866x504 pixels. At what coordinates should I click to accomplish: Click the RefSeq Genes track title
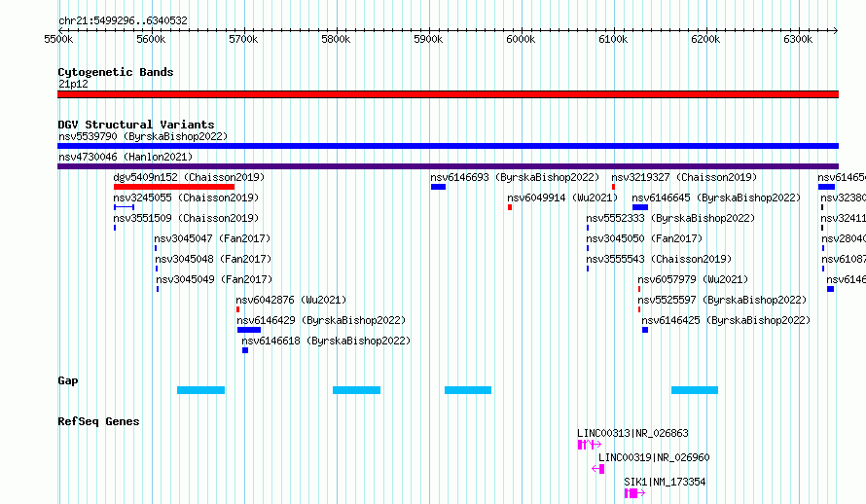[x=98, y=421]
